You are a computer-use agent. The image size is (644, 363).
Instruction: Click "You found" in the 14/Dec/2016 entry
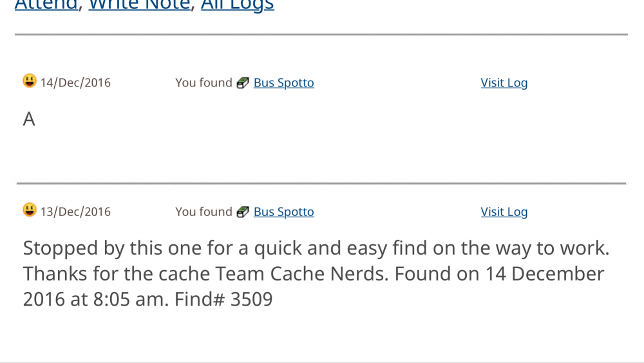[204, 83]
